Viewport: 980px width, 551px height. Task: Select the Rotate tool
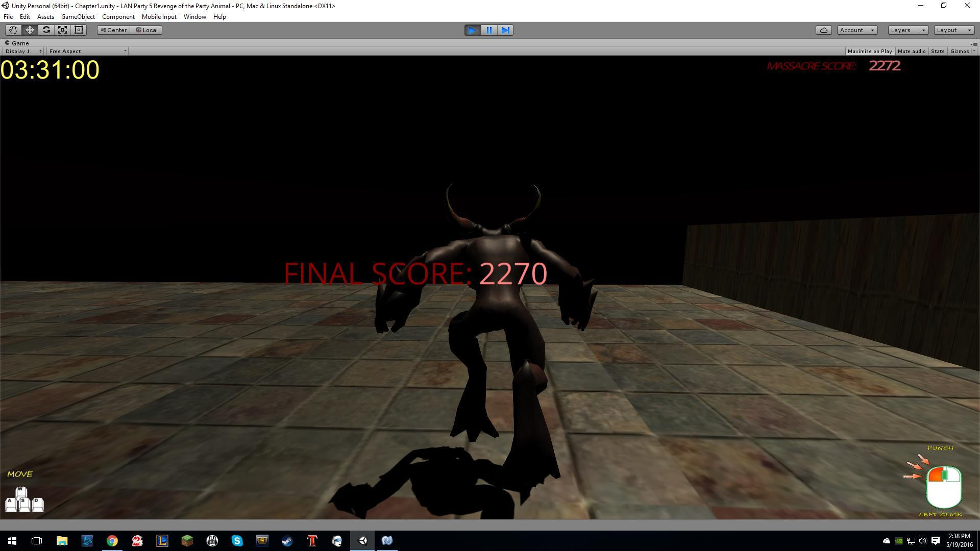coord(46,30)
